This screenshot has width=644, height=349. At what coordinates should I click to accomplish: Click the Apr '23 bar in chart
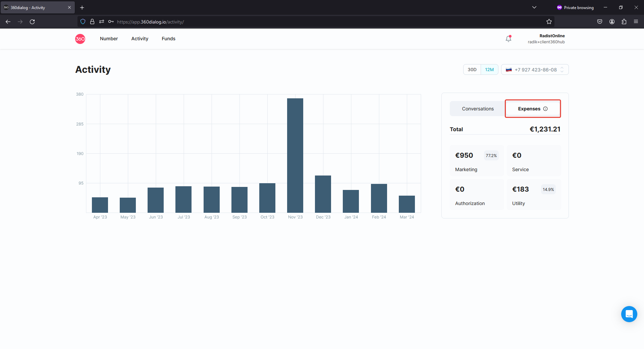click(100, 205)
